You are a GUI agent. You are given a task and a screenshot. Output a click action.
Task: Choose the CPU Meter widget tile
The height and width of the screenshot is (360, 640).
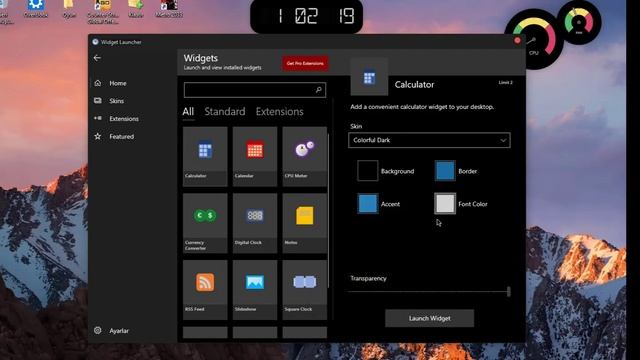(x=304, y=156)
